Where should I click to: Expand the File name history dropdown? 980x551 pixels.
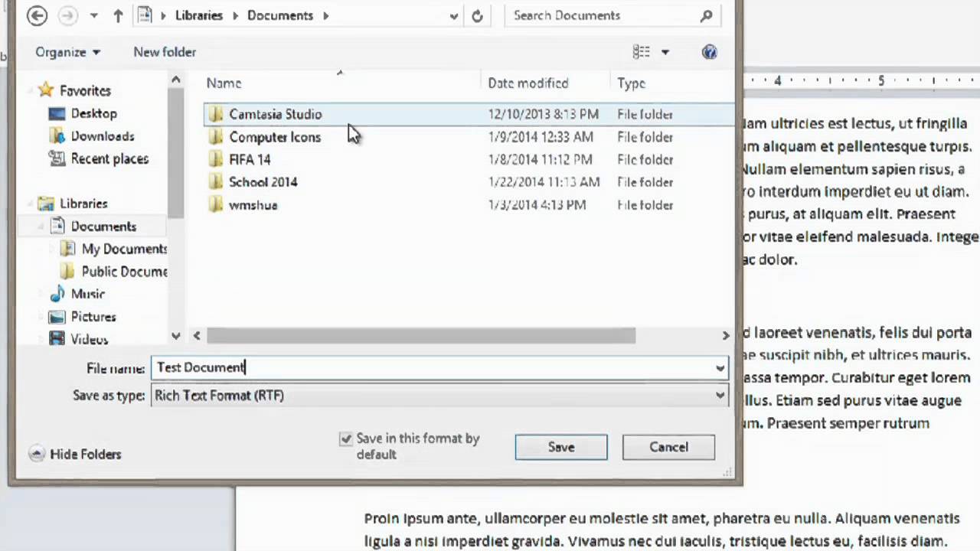coord(720,368)
